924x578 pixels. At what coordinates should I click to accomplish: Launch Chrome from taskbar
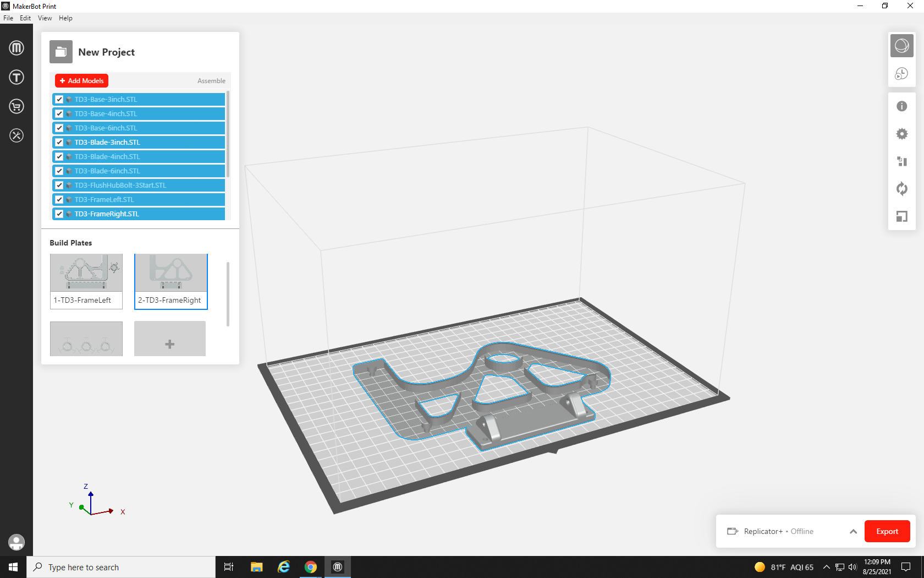pos(311,567)
